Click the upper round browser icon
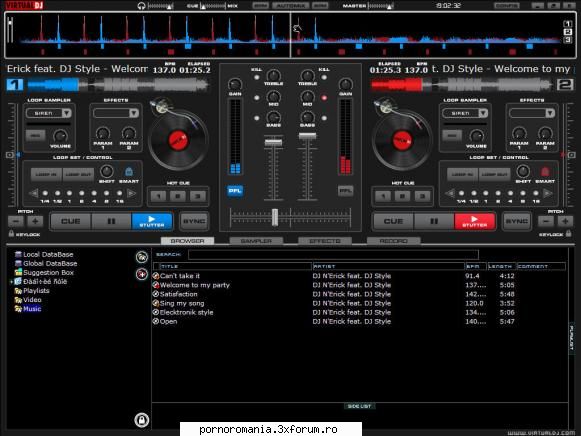 pos(142,257)
